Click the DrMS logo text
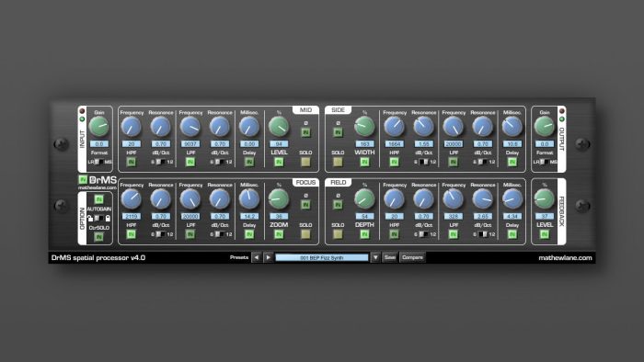 (x=103, y=180)
